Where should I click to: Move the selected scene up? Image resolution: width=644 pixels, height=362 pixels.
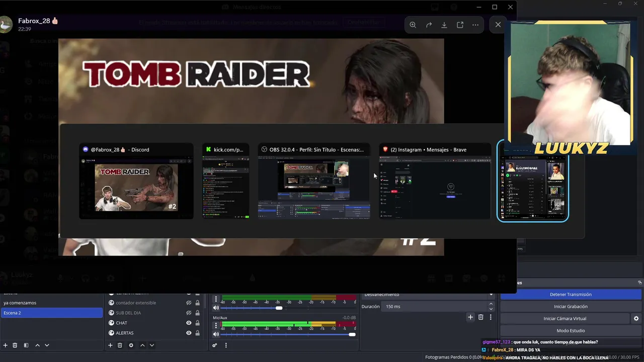click(37, 345)
